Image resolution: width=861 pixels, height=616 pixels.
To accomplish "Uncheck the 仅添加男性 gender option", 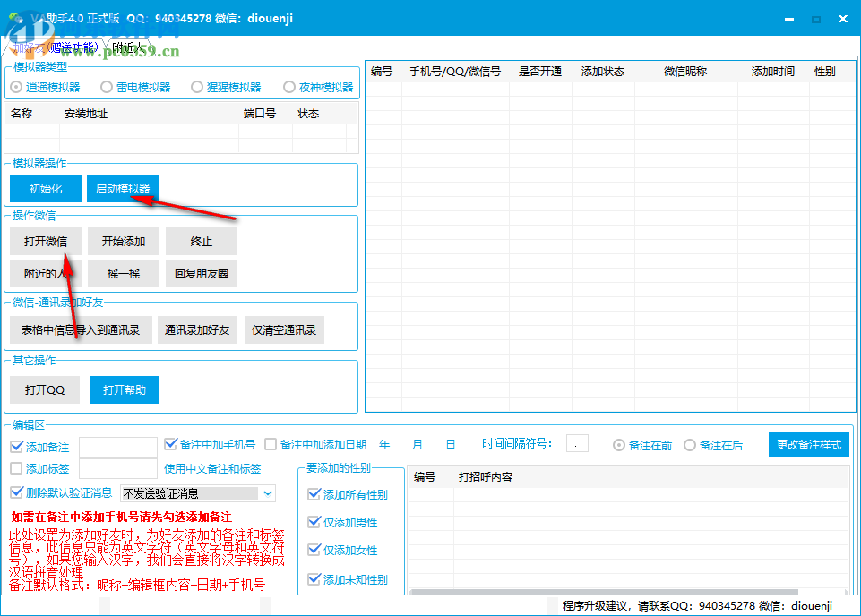I will (315, 523).
